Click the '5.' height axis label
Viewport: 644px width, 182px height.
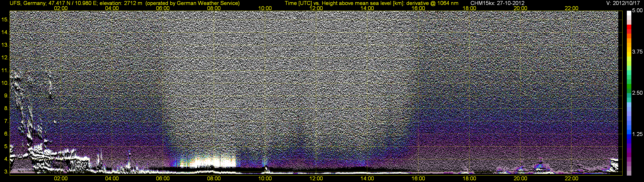pos(6,146)
